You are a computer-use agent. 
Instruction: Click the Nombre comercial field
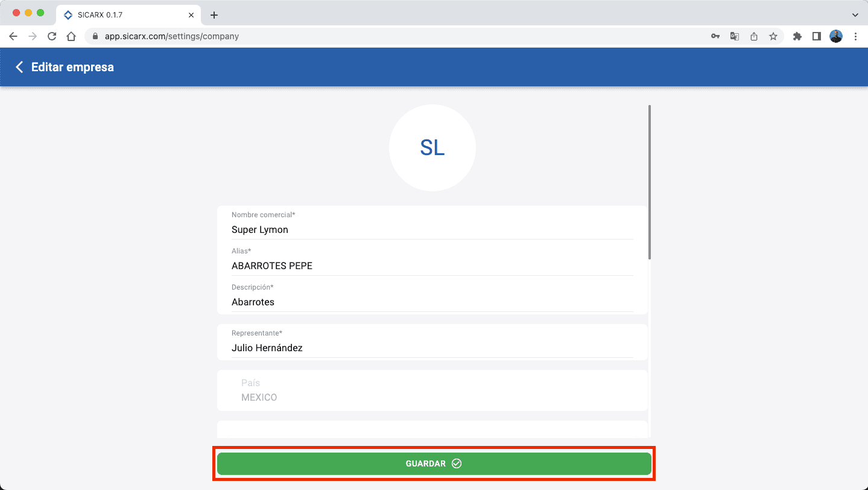tap(432, 229)
